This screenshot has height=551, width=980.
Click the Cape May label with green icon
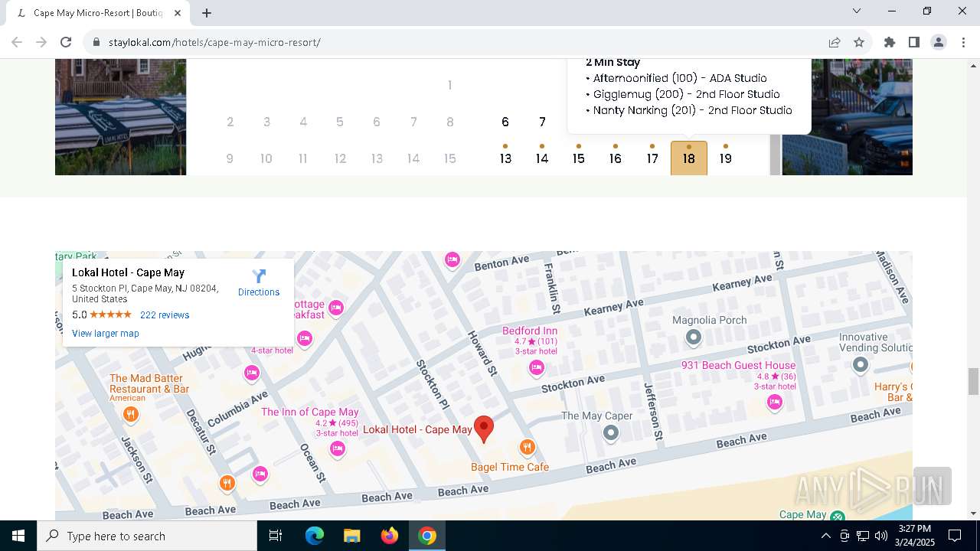pos(812,515)
